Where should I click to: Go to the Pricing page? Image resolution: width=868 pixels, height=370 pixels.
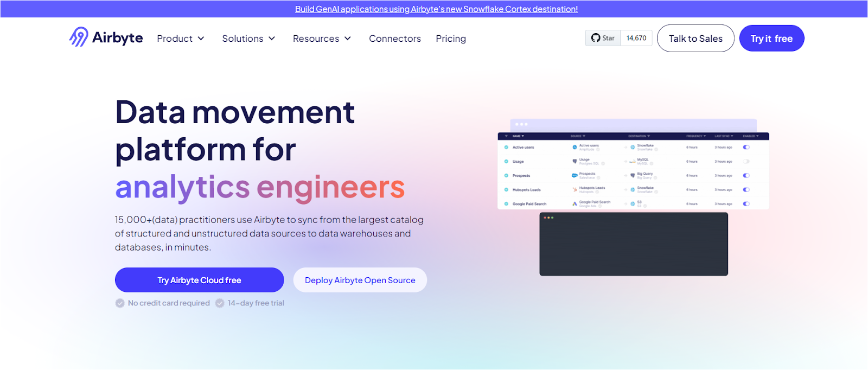click(451, 39)
